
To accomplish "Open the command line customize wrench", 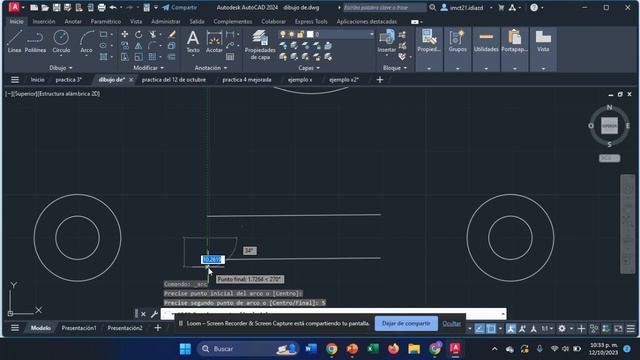I will [154, 314].
